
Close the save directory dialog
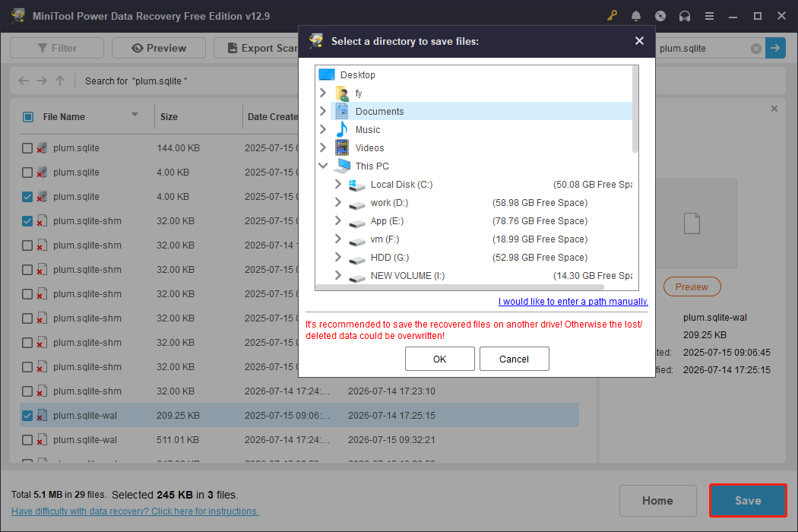pyautogui.click(x=639, y=41)
